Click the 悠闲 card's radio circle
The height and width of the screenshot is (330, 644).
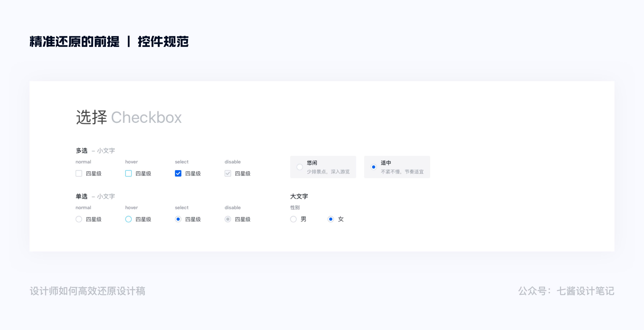(x=299, y=167)
